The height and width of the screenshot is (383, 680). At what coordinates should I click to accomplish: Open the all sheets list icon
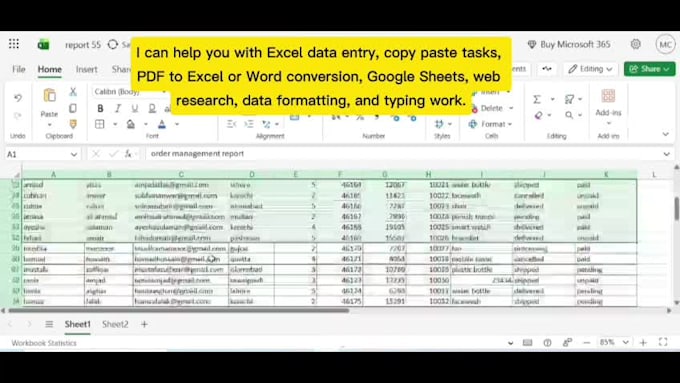pos(49,324)
